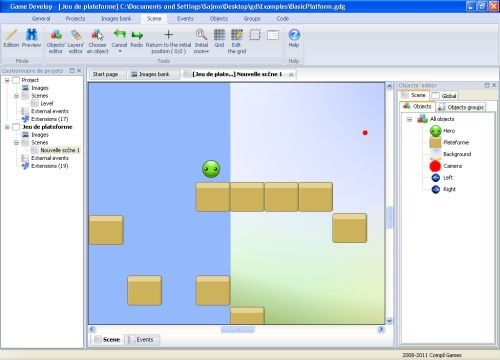Click the horizontal scrollbar thumb under the scene
Screen dimensions: 500x360
point(238,330)
